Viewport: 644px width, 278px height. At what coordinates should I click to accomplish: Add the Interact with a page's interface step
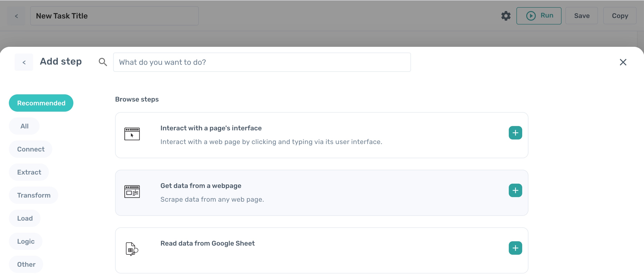pyautogui.click(x=515, y=133)
